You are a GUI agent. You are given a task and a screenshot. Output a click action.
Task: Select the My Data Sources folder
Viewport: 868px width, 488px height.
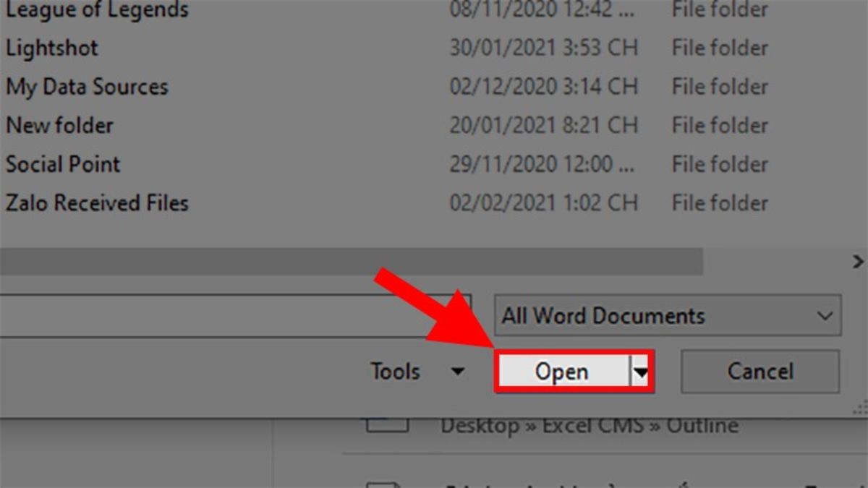tap(86, 87)
